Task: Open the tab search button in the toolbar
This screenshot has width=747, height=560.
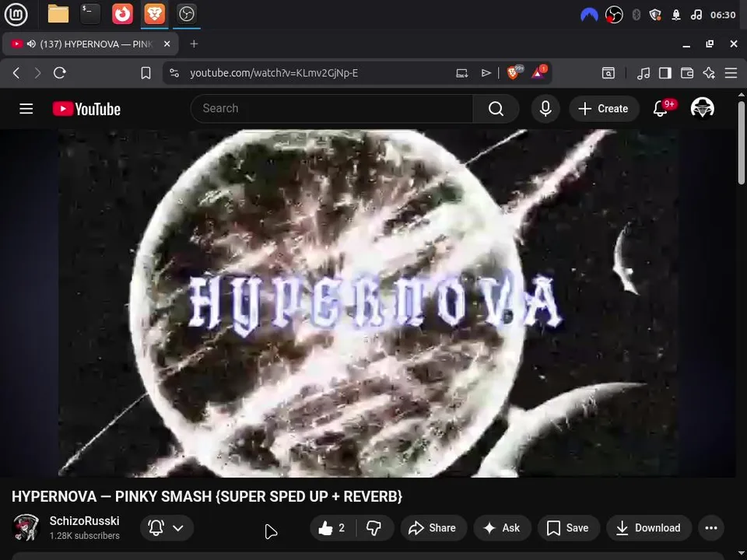Action: click(x=608, y=73)
